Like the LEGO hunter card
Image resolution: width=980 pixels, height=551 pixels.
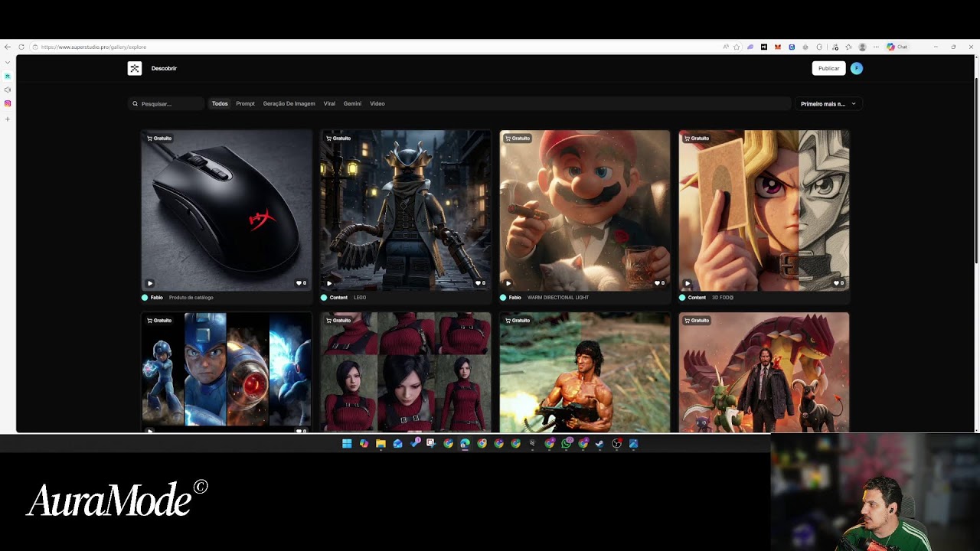click(x=481, y=283)
